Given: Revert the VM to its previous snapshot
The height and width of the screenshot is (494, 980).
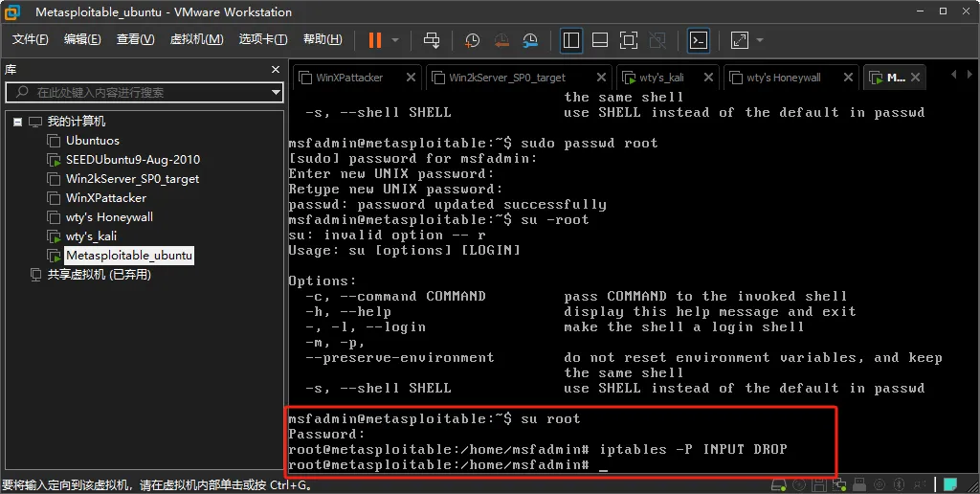Looking at the screenshot, I should (501, 40).
